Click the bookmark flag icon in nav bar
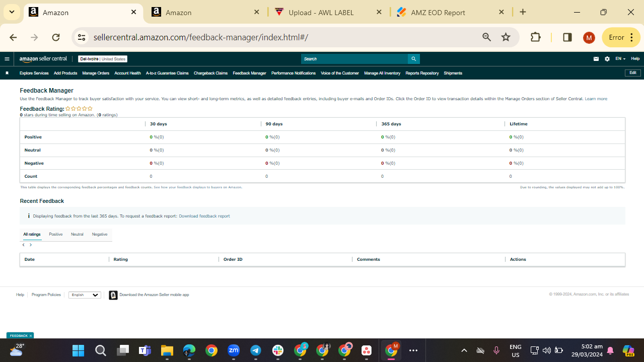 [x=7, y=73]
